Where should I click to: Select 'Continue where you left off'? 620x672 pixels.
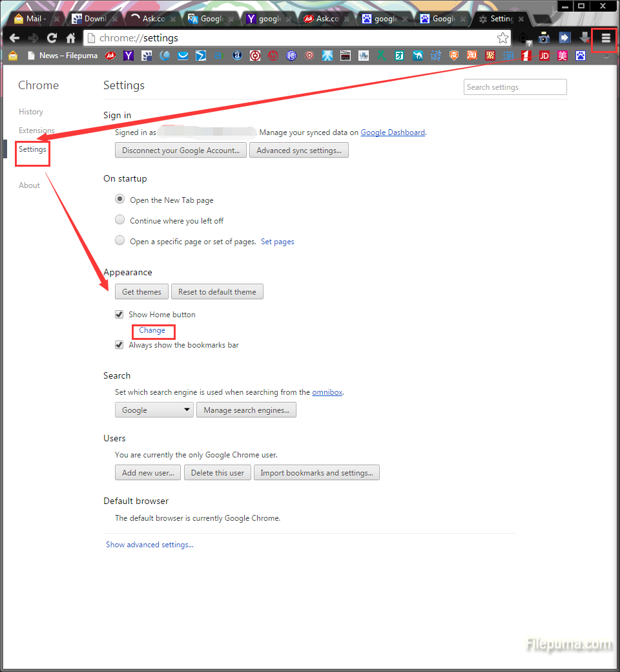tap(119, 220)
